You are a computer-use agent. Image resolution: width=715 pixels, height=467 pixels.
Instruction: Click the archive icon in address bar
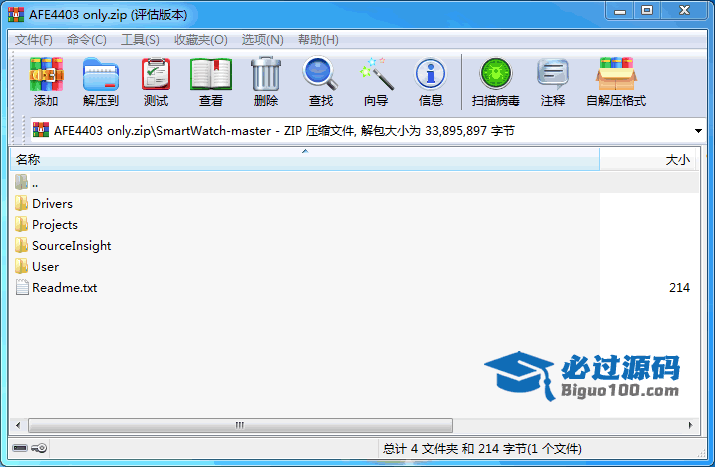[41, 130]
